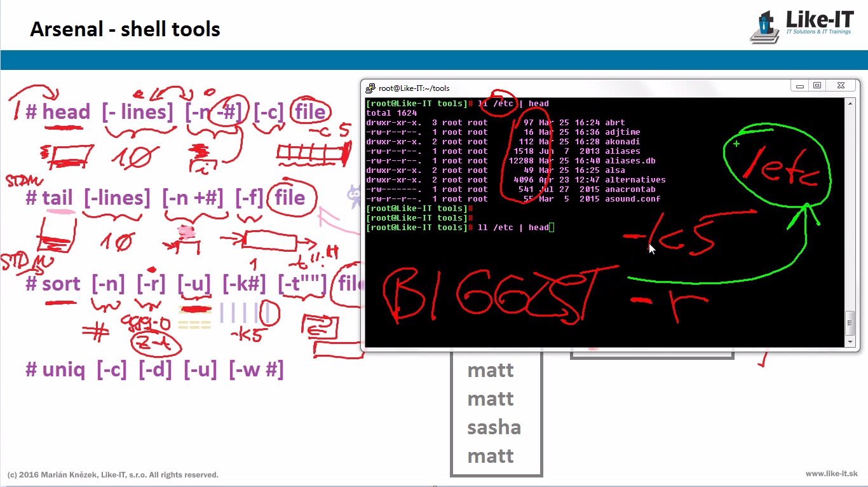Screen dimensions: 868x487
Task: Click the terminal scrollbar thumb
Action: (850, 323)
